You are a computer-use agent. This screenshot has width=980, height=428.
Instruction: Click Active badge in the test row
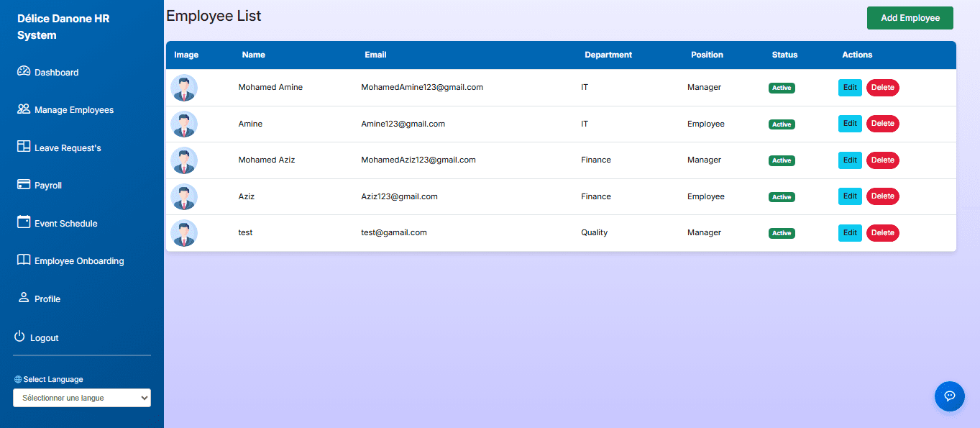coord(782,233)
